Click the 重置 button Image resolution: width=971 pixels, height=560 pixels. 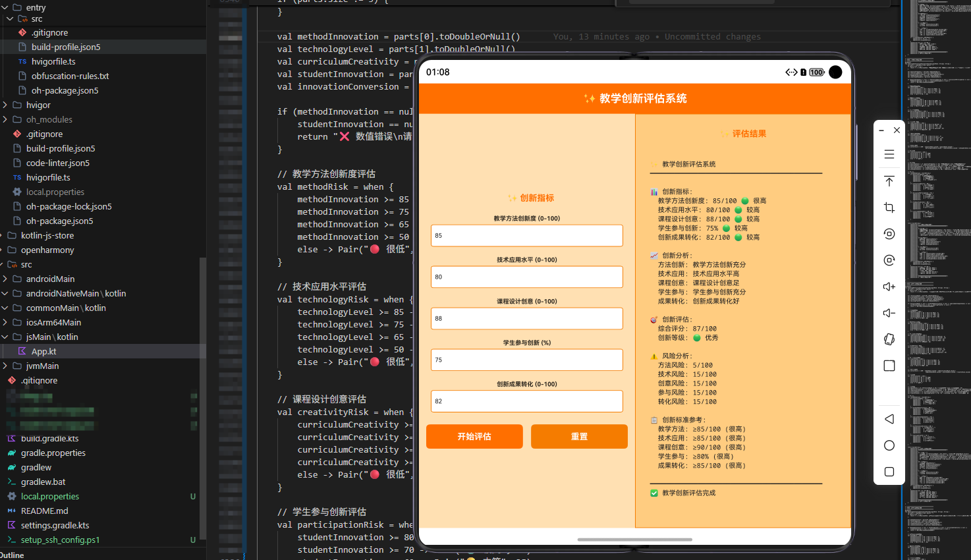579,436
